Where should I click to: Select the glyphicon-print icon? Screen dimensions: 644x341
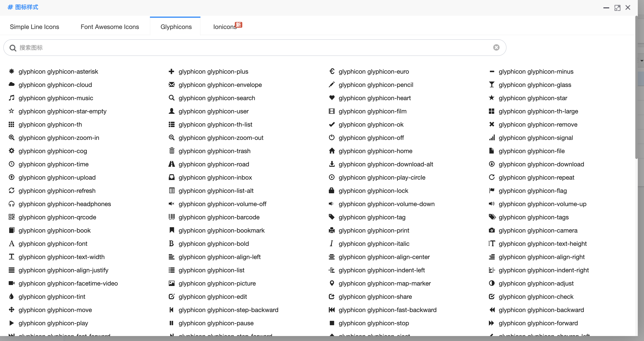click(332, 230)
